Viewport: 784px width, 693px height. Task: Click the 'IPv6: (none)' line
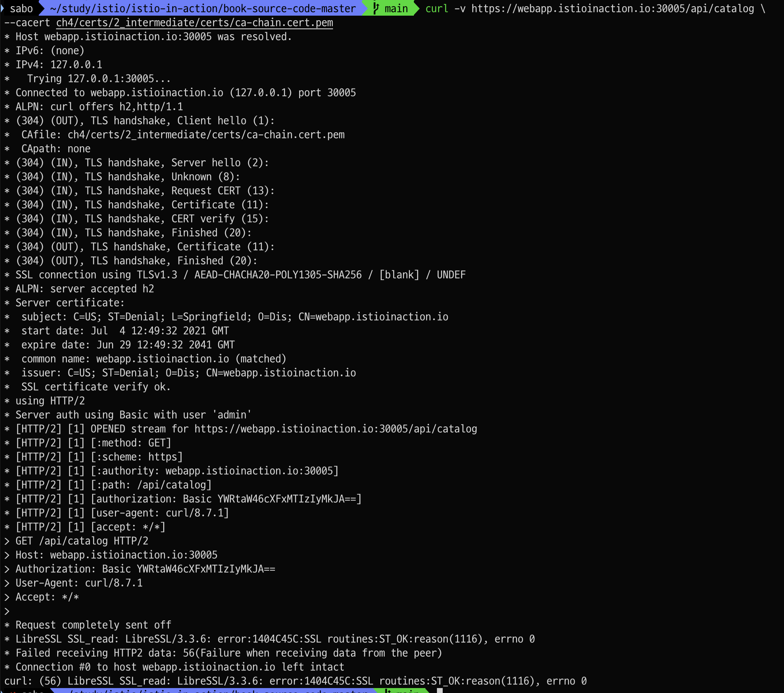coord(44,51)
